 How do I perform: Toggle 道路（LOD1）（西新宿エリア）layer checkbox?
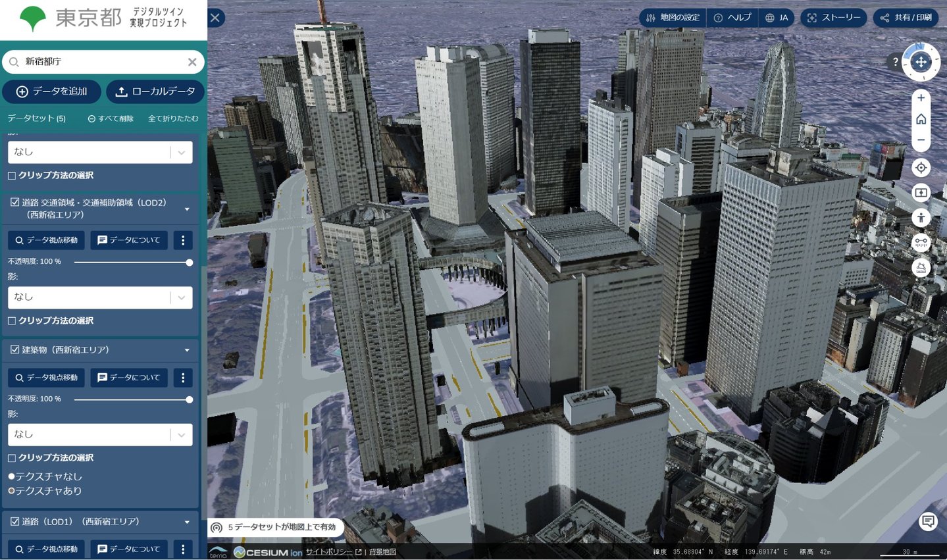[14, 521]
